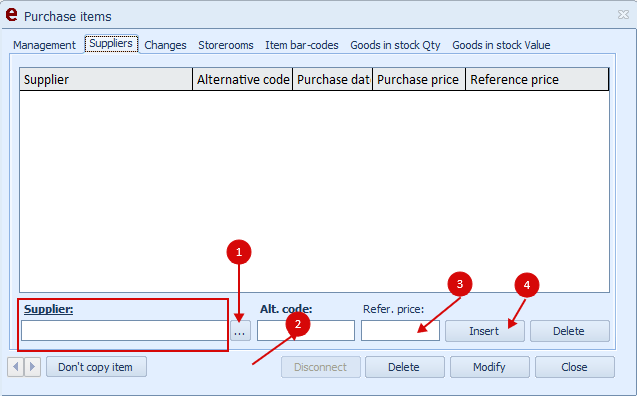Open the Storerooms tab
637x396 pixels.
(226, 45)
